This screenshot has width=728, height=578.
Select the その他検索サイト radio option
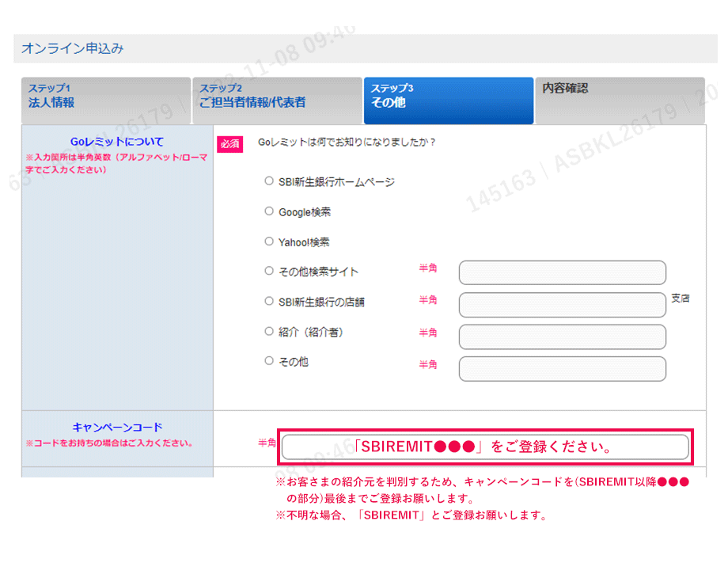point(269,271)
